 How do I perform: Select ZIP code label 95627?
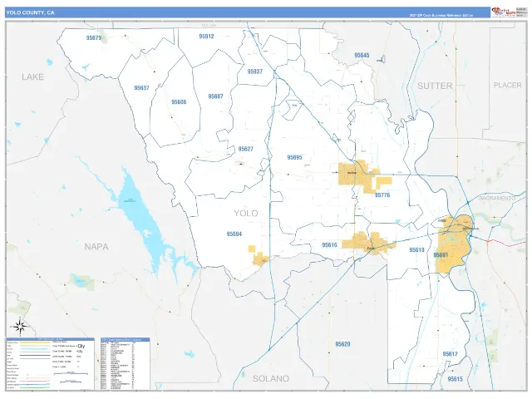coord(246,149)
